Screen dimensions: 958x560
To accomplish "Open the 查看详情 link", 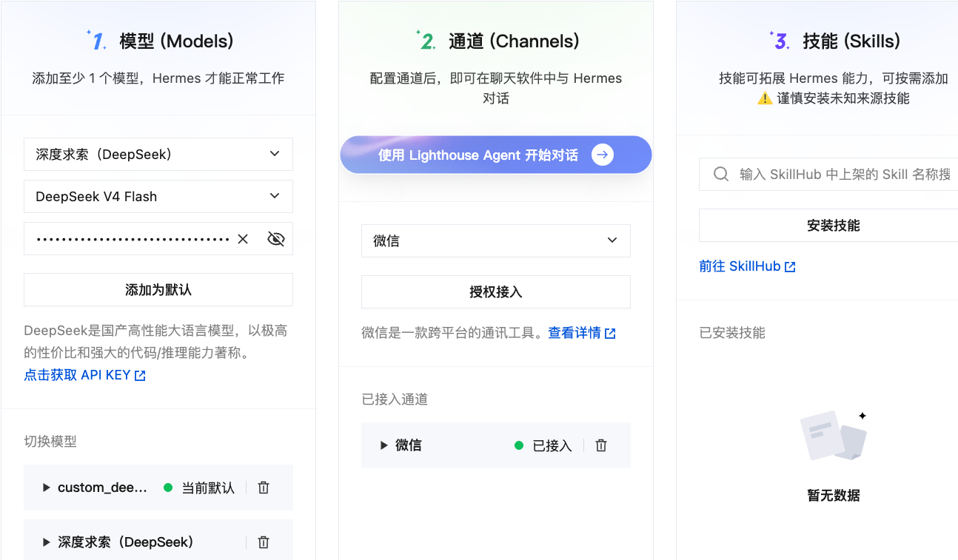I will point(575,333).
